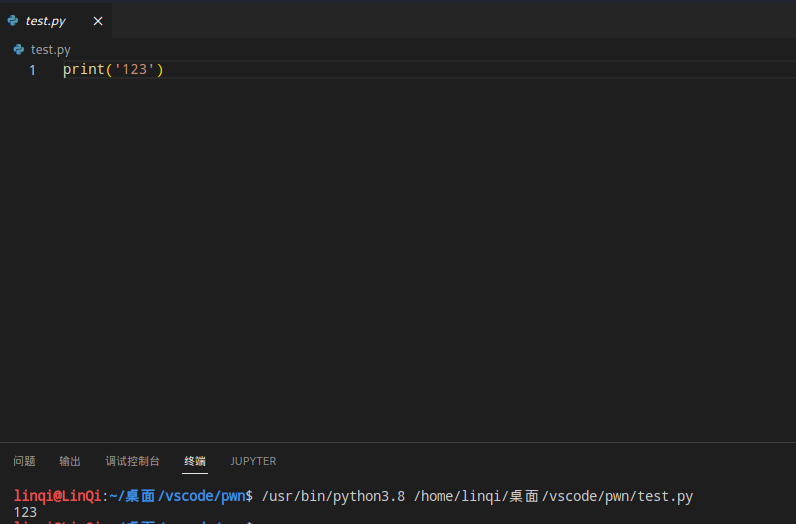This screenshot has height=524, width=796.
Task: Click test.py in the breadcrumb bar
Action: pyautogui.click(x=51, y=50)
